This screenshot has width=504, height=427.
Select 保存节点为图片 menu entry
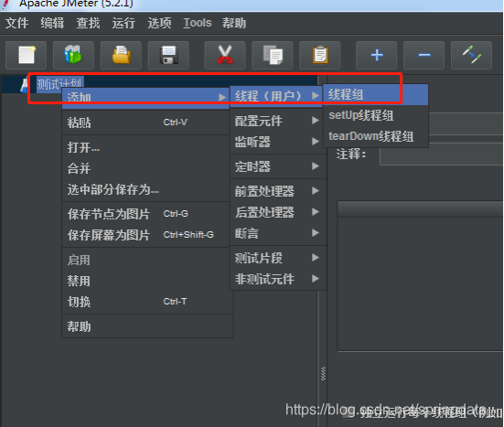pyautogui.click(x=145, y=214)
